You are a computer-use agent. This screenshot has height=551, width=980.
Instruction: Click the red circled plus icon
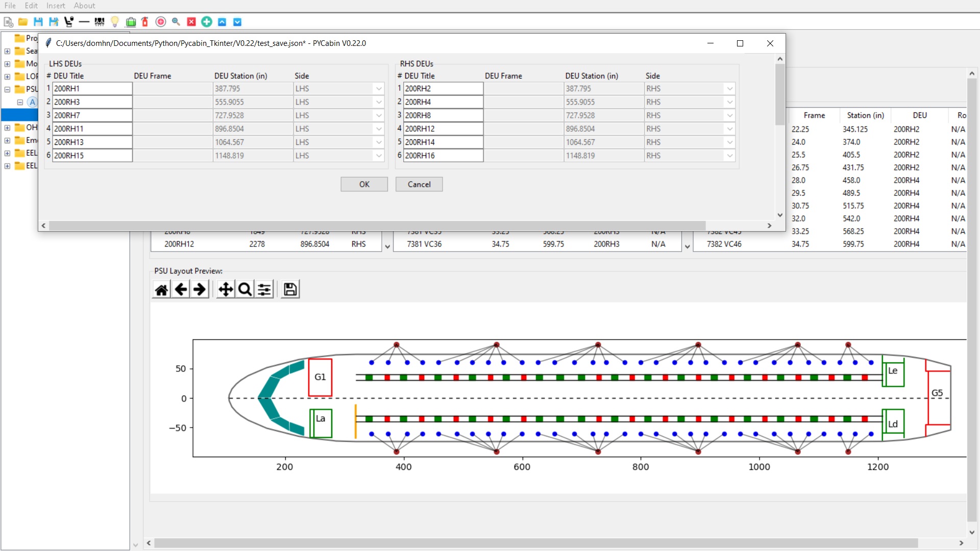coord(161,22)
